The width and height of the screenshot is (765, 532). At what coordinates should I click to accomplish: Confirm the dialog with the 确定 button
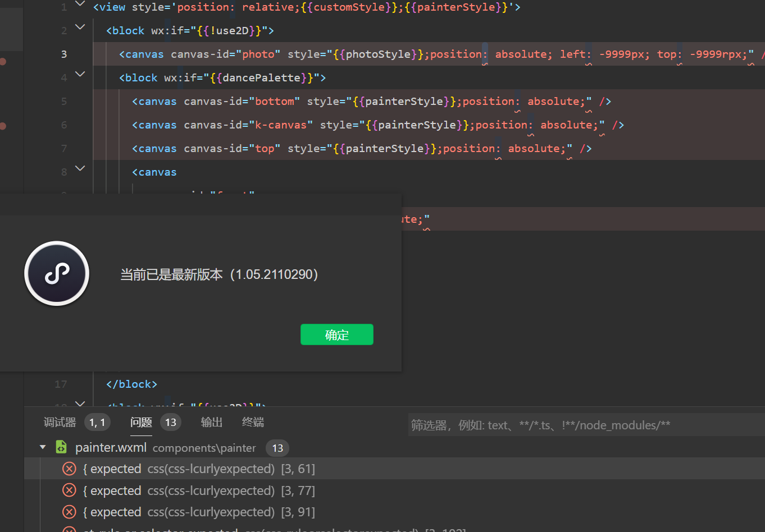point(337,334)
